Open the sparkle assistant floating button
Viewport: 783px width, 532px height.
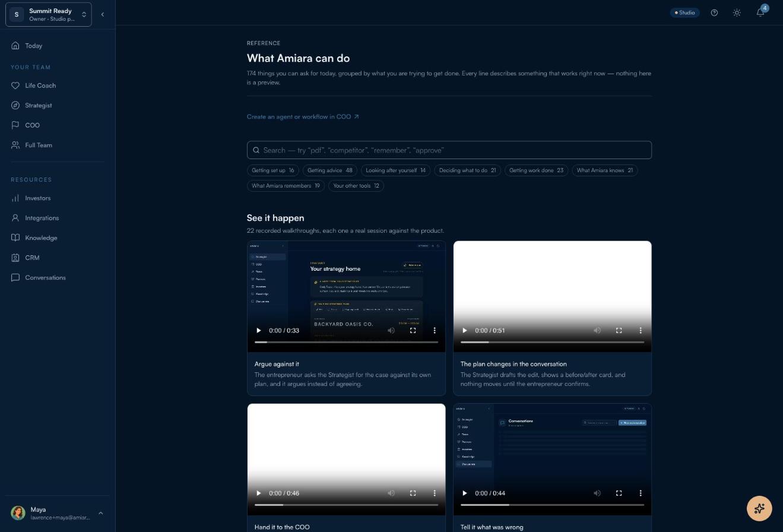tap(759, 508)
